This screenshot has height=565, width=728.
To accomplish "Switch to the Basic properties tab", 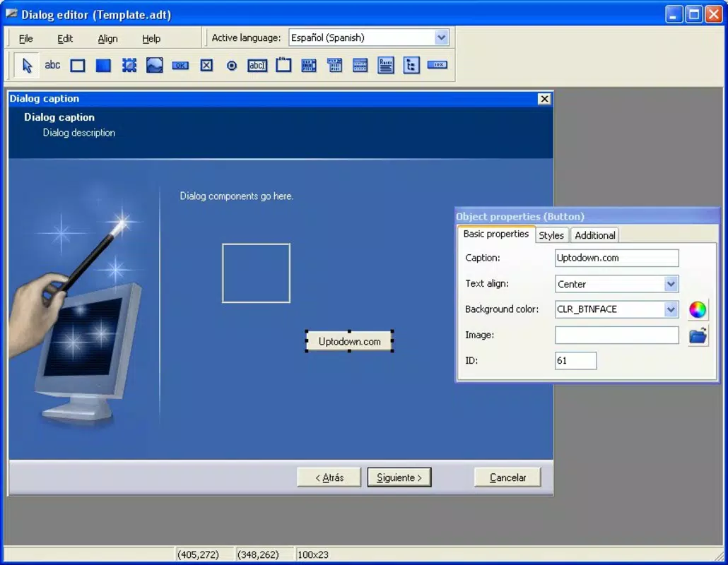I will point(496,234).
